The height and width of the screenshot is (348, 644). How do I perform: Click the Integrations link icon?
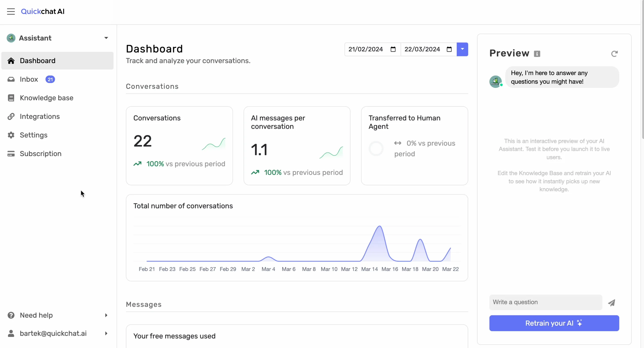coord(11,117)
